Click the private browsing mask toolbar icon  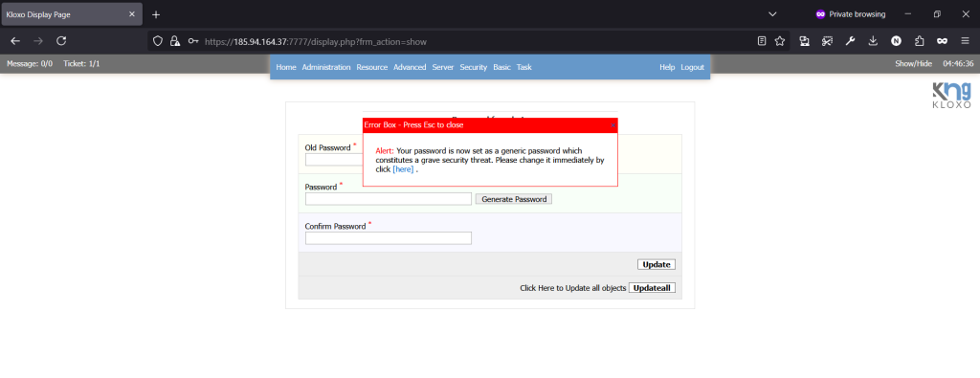tap(942, 41)
